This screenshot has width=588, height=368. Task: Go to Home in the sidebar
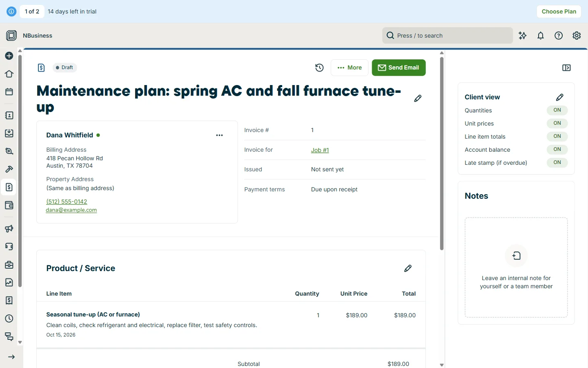tap(9, 74)
